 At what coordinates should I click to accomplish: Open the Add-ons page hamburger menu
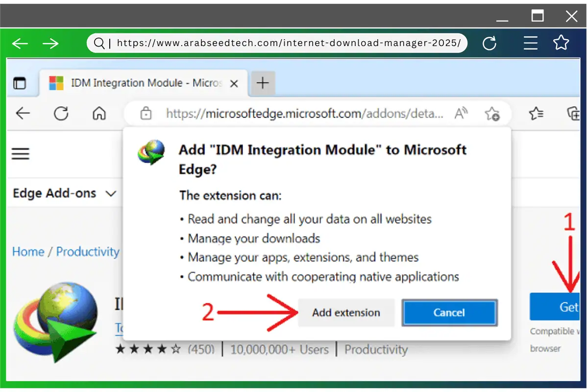21,154
